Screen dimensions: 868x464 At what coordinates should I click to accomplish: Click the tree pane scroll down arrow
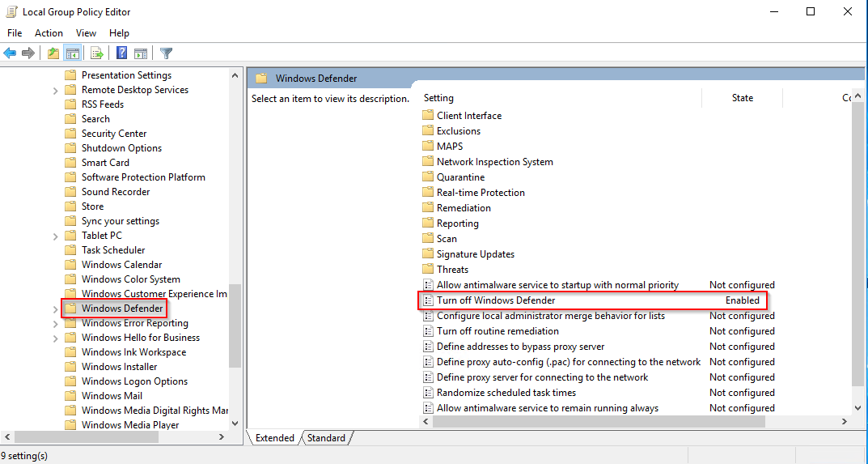(x=235, y=424)
